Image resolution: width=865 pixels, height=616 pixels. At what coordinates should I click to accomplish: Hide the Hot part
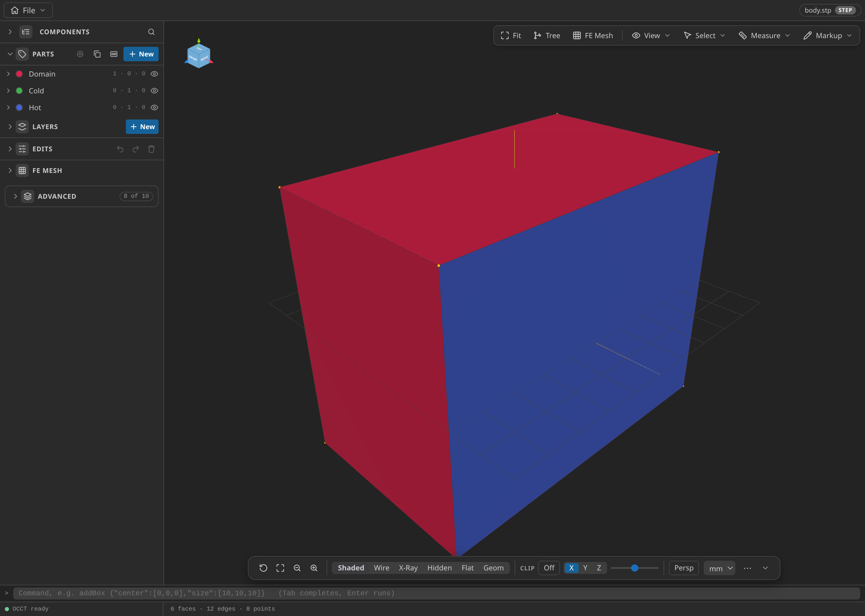coord(154,107)
